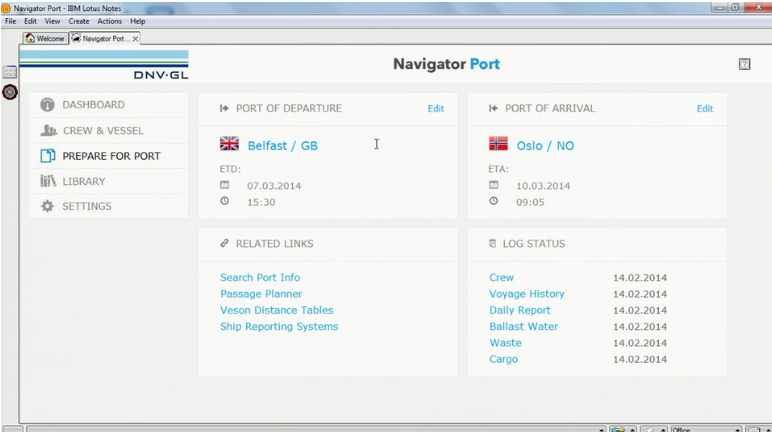This screenshot has width=772, height=432.
Task: Click the United Kingdom flag icon
Action: coord(229,144)
